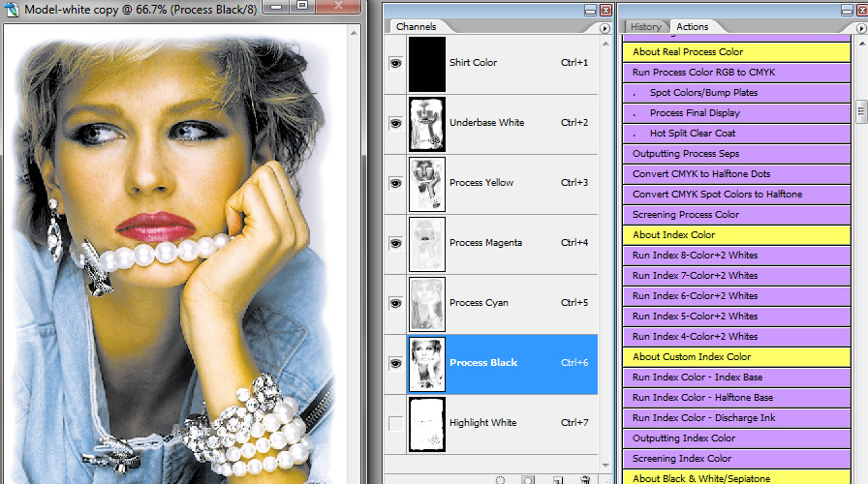Click Run Index 6-Color+2 Whites action
Screen dimensions: 868x484
click(x=695, y=296)
